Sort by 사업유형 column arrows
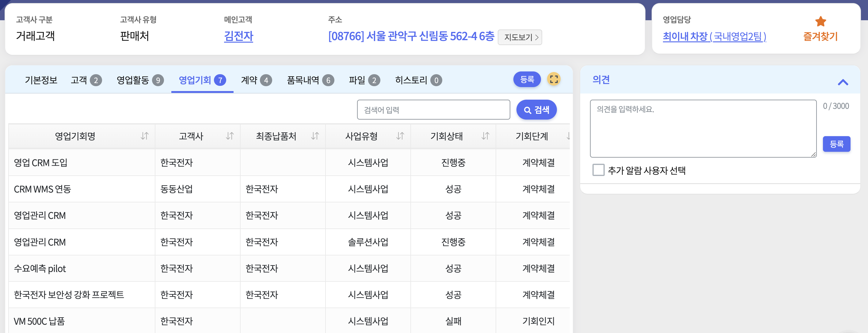Screen dimensions: 868x333 click(x=400, y=136)
